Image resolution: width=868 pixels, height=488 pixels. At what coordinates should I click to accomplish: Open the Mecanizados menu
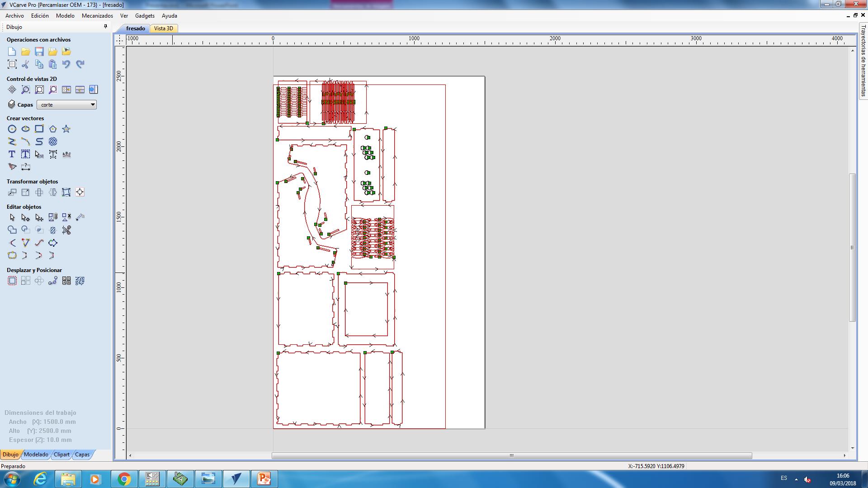(97, 16)
